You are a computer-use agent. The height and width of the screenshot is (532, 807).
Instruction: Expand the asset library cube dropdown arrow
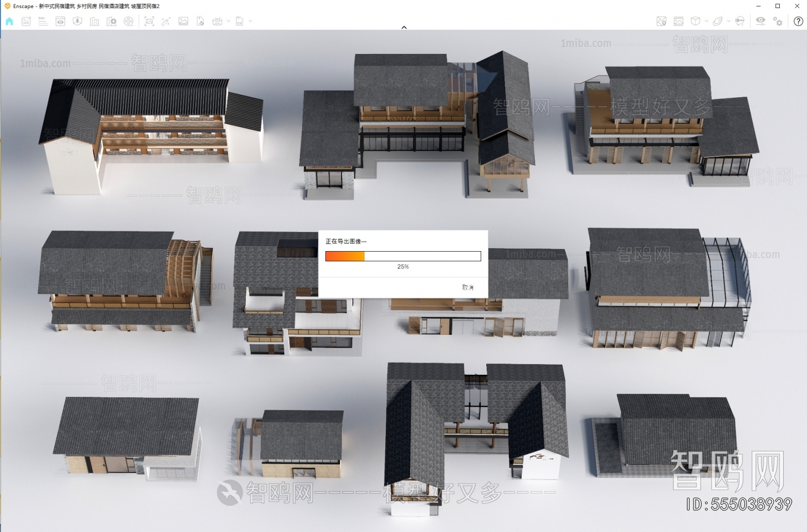click(x=706, y=21)
